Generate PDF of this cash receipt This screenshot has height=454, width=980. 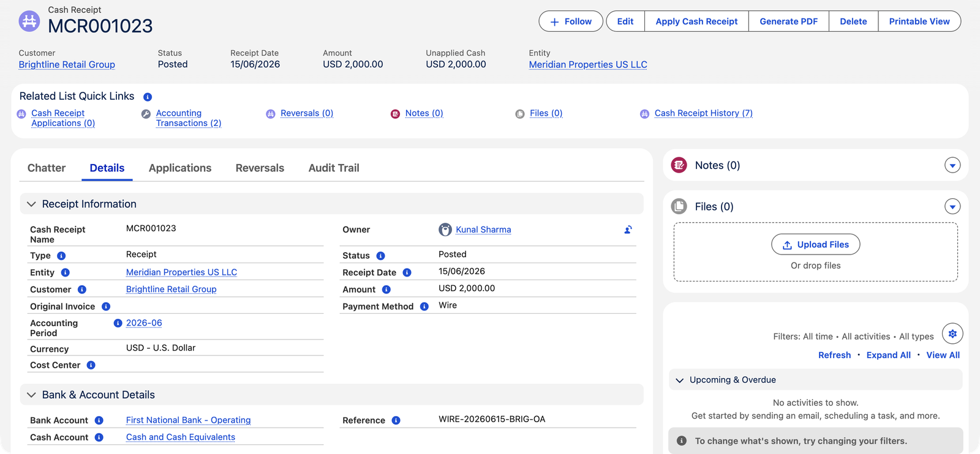[x=789, y=21]
